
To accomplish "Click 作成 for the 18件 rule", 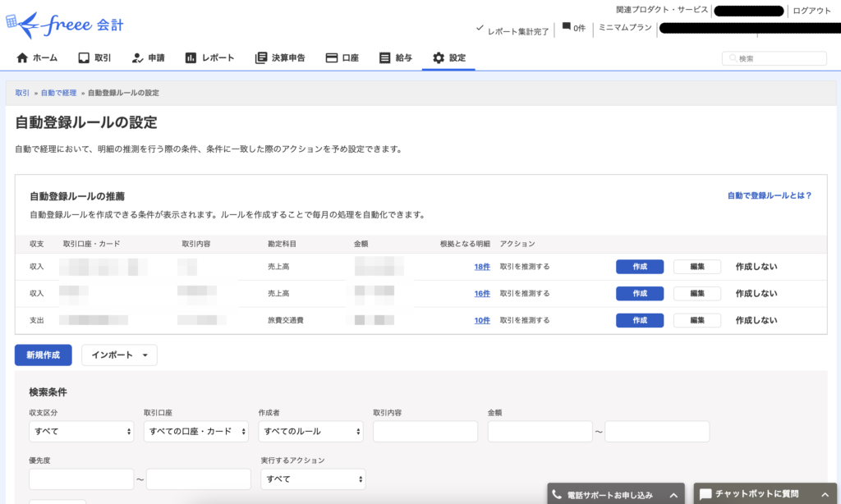I will click(640, 267).
